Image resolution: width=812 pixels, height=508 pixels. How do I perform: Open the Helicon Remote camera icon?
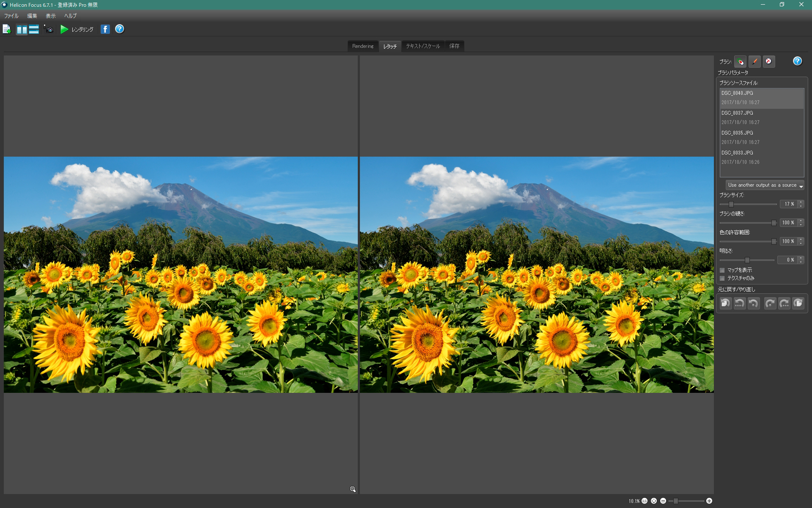pyautogui.click(x=49, y=29)
